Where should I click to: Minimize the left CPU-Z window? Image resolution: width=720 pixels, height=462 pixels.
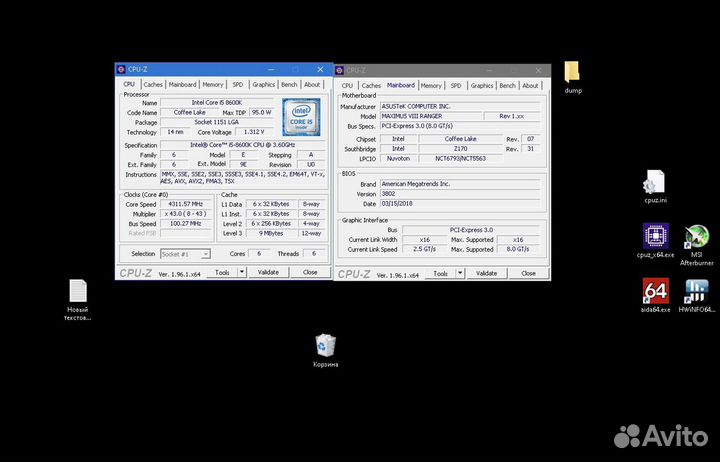point(271,69)
